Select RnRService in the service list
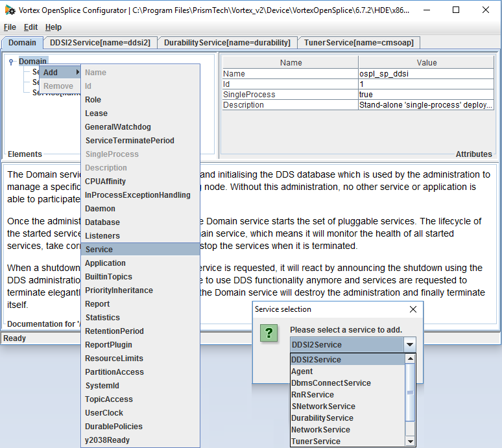Viewport: 502px width, 448px height. point(348,395)
